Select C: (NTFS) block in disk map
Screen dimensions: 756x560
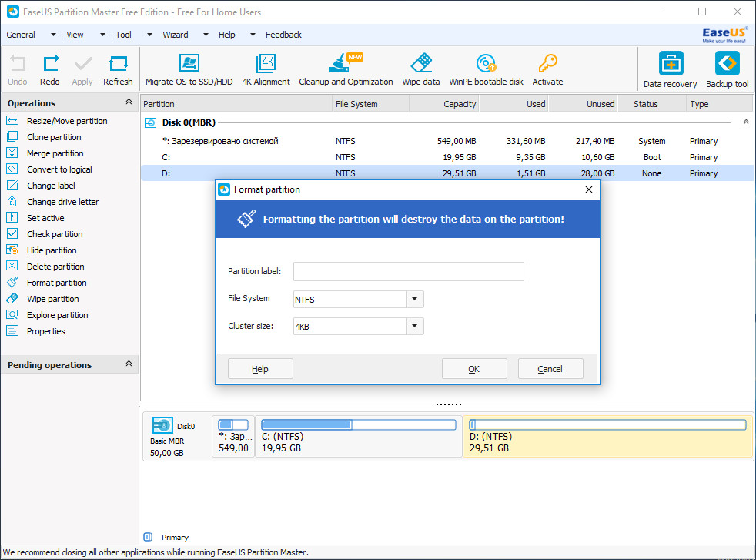point(358,437)
